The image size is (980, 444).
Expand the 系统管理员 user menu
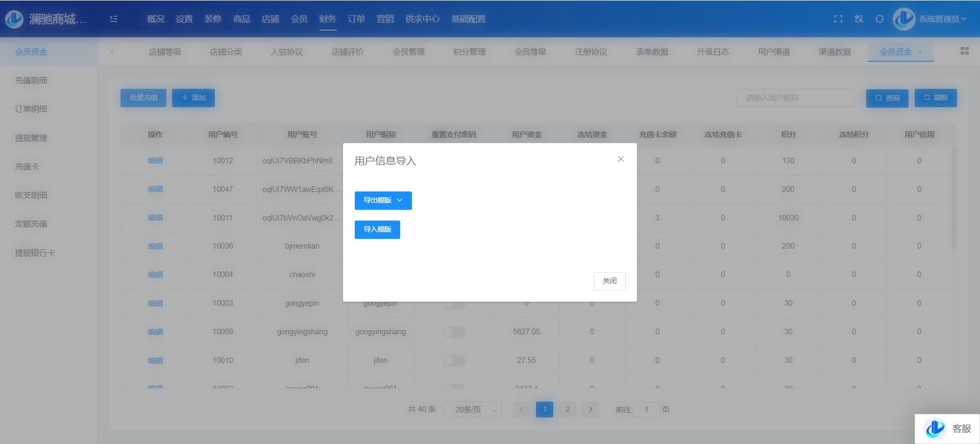(x=942, y=19)
